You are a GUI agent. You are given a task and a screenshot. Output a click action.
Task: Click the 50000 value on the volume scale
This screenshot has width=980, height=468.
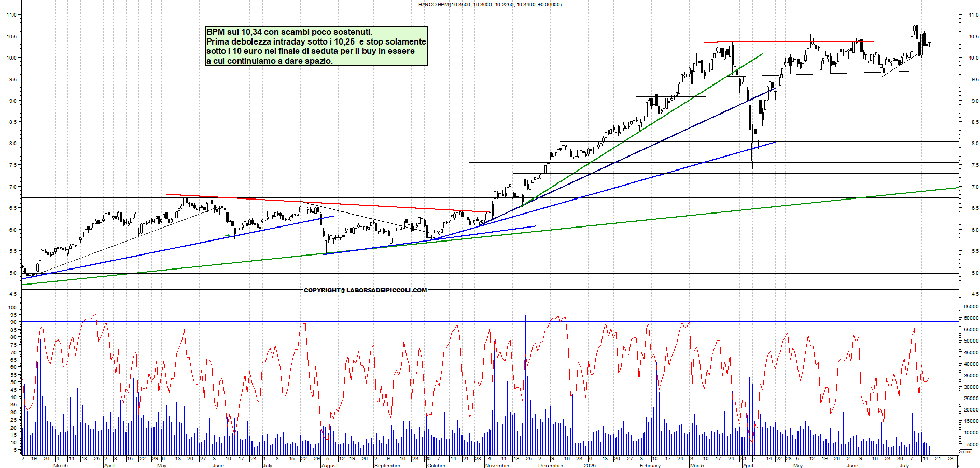pos(971,341)
